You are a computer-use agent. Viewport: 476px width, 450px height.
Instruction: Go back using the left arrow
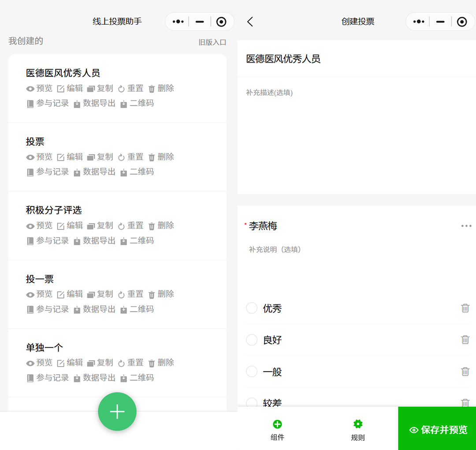pyautogui.click(x=250, y=22)
